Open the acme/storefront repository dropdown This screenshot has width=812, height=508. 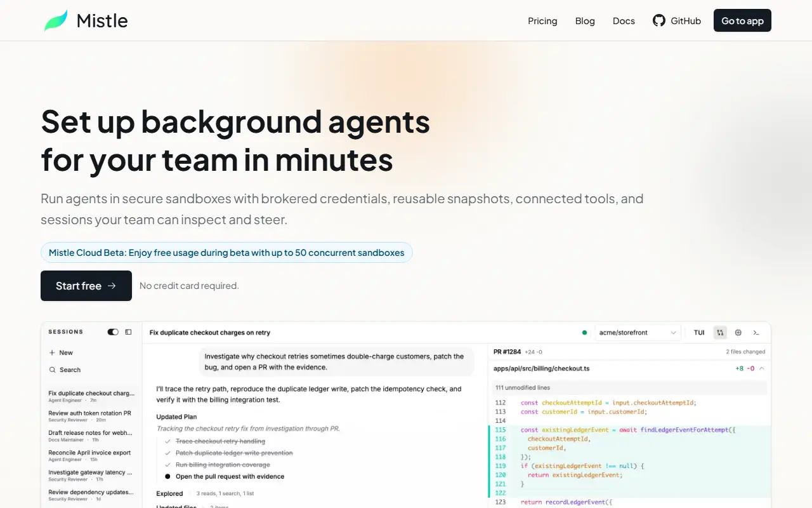638,332
